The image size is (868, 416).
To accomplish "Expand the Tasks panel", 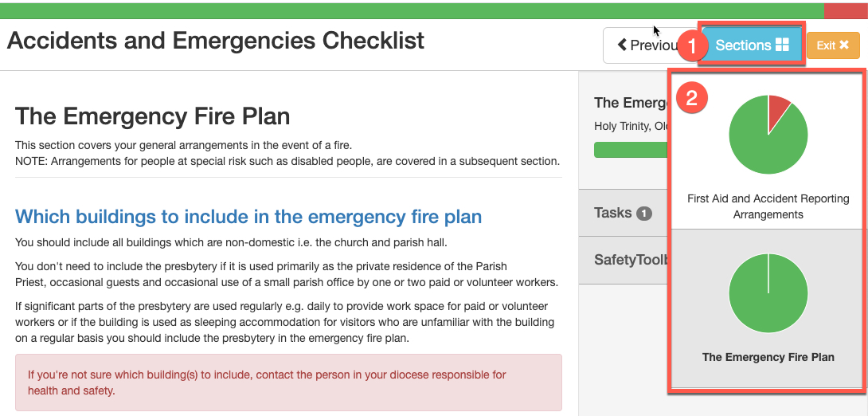I will coord(624,213).
